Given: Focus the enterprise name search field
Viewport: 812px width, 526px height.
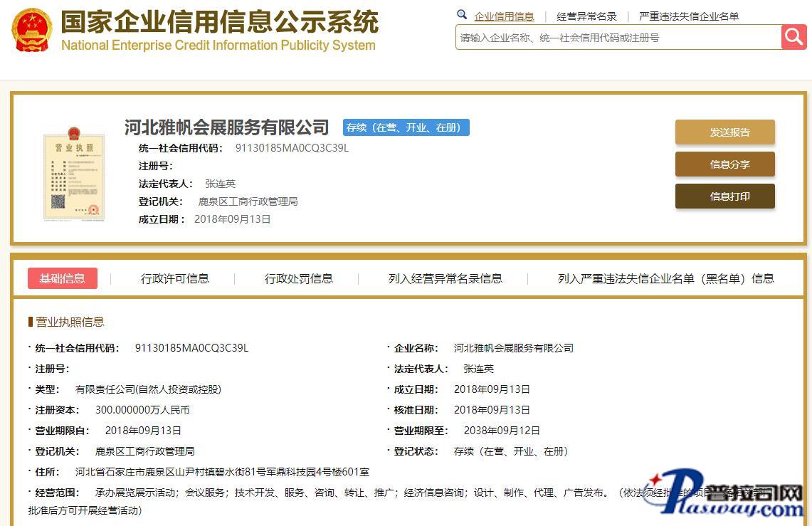Looking at the screenshot, I should click(x=618, y=37).
